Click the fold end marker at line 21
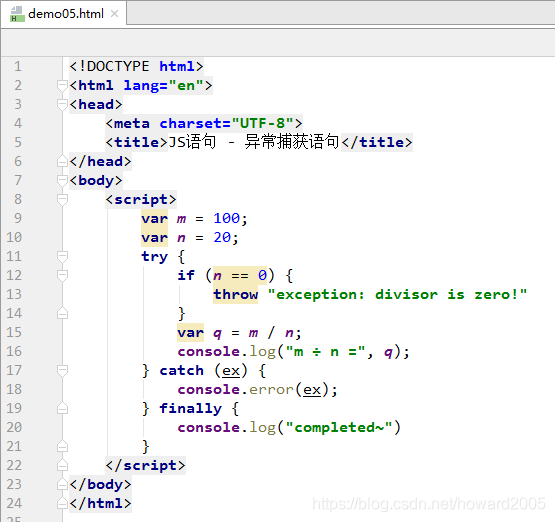Screen dimensions: 555x522 click(62, 446)
